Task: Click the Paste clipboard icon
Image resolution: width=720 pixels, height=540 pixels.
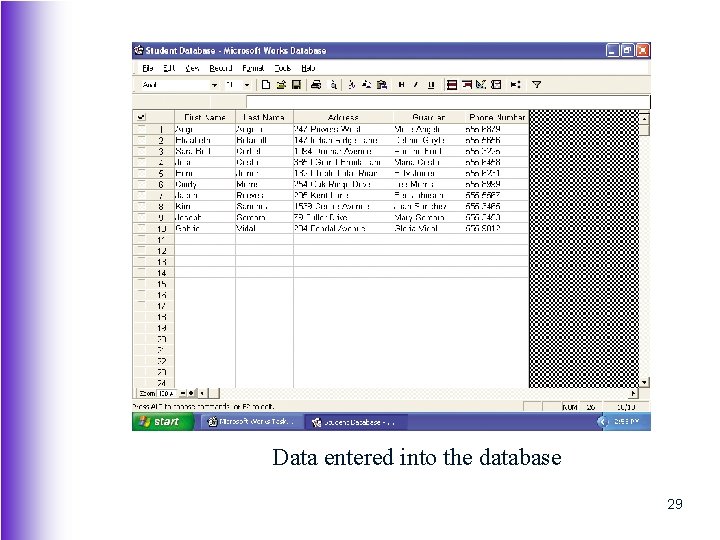Action: [382, 84]
